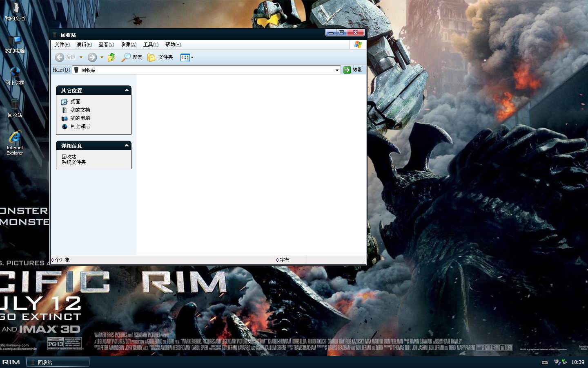Go up one folder level icon
Screen dimensions: 588x368
pos(111,57)
